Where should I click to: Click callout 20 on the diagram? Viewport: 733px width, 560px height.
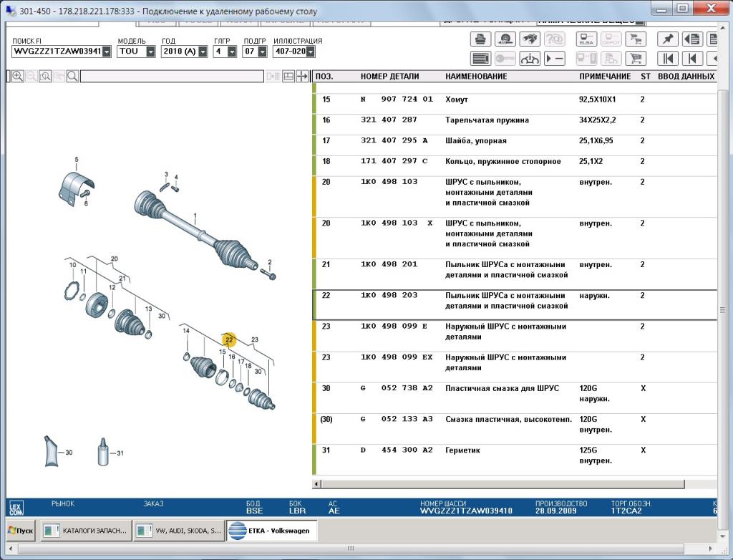[114, 259]
